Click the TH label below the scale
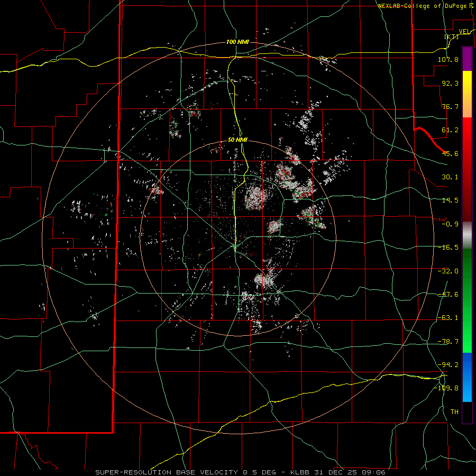The height and width of the screenshot is (476, 476). pos(454,412)
